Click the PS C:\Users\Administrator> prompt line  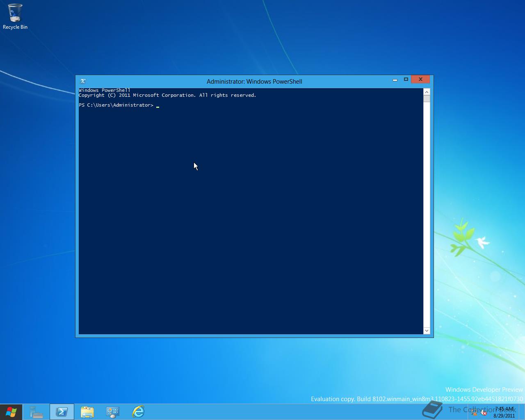[116, 105]
